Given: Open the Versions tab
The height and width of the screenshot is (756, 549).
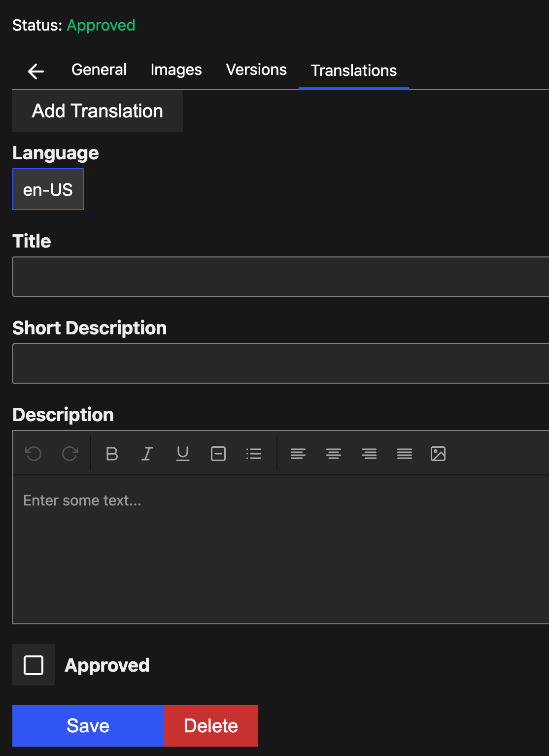Looking at the screenshot, I should (x=256, y=70).
